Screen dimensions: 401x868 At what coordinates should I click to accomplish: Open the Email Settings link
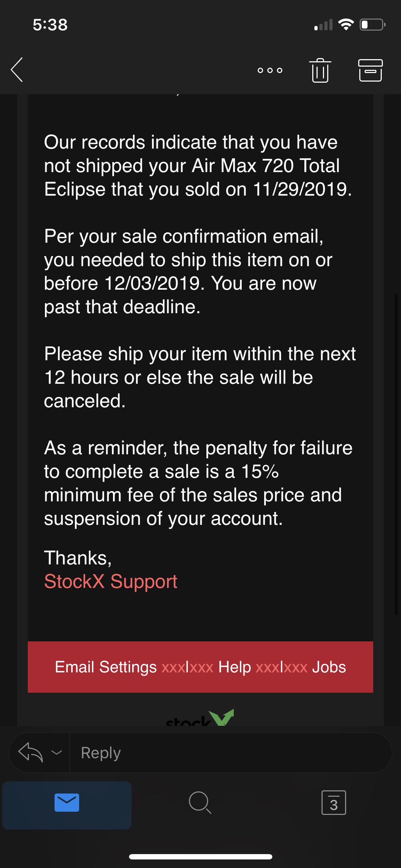(105, 667)
